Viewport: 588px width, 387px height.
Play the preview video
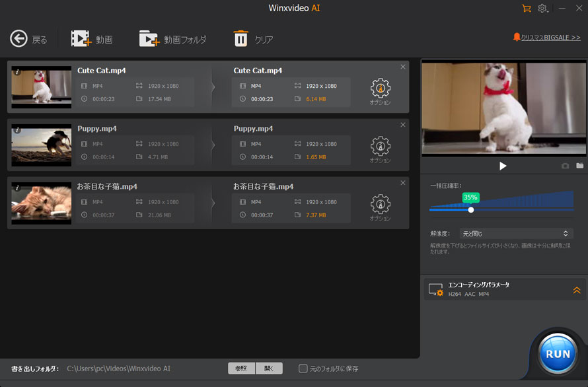503,166
